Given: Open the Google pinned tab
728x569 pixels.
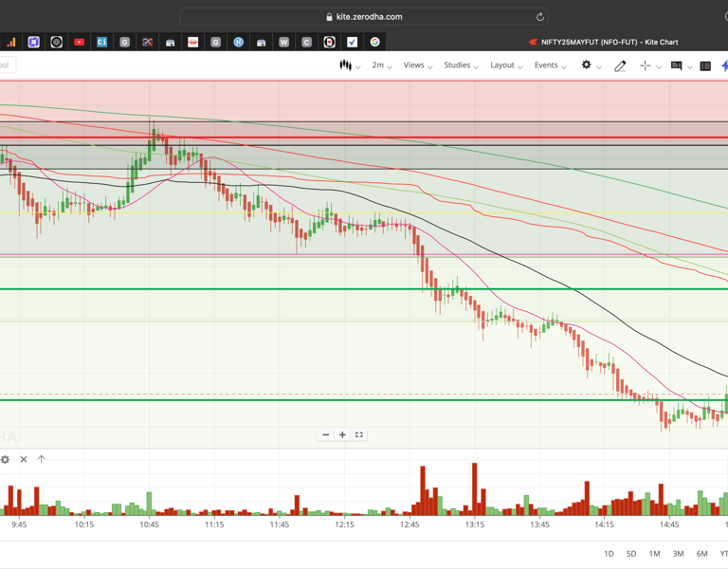Looking at the screenshot, I should [374, 43].
